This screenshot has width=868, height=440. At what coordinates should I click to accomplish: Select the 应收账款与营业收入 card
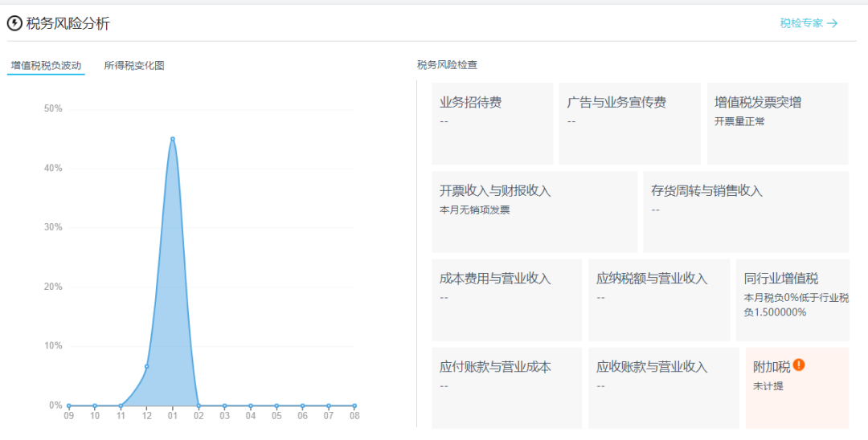tap(663, 387)
